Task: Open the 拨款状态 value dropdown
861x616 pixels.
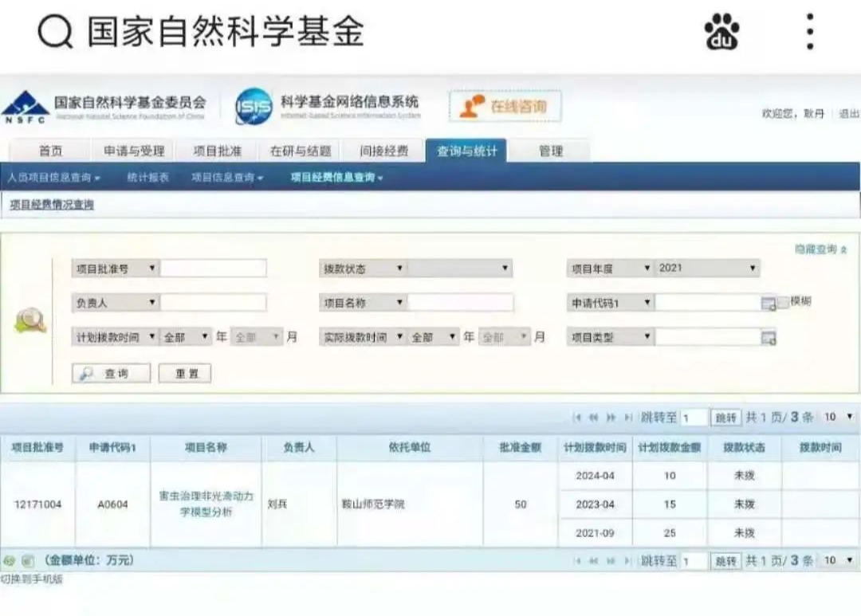Action: pos(459,269)
